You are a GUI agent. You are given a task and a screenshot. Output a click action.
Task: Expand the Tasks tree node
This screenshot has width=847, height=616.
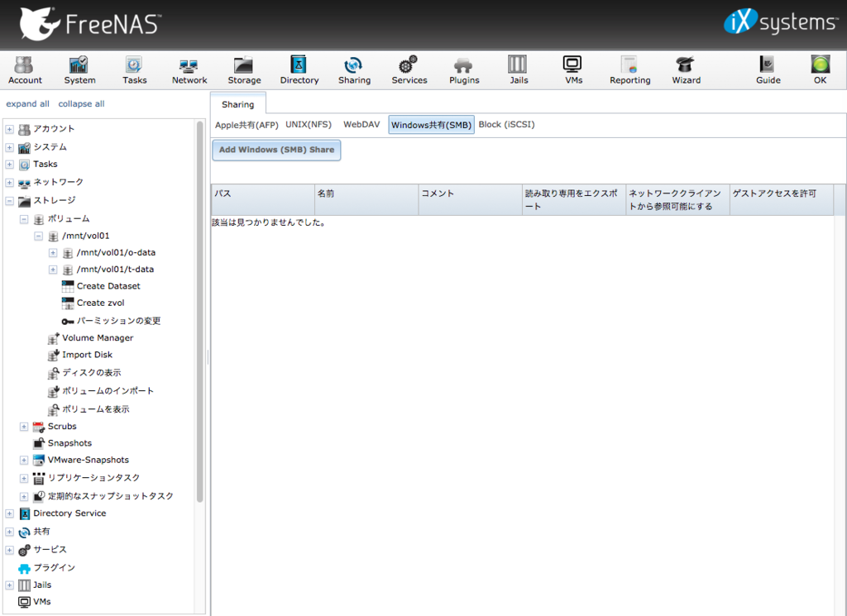pos(10,165)
